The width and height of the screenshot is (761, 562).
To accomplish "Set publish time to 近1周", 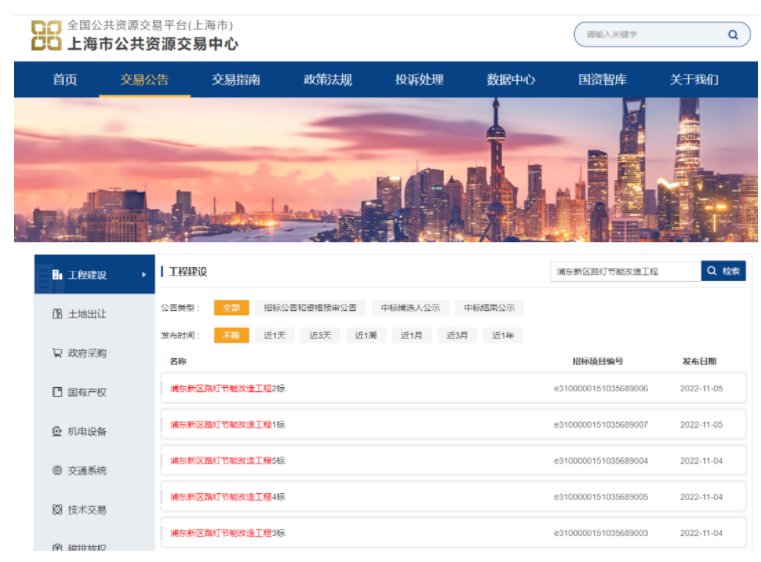I will click(x=365, y=335).
